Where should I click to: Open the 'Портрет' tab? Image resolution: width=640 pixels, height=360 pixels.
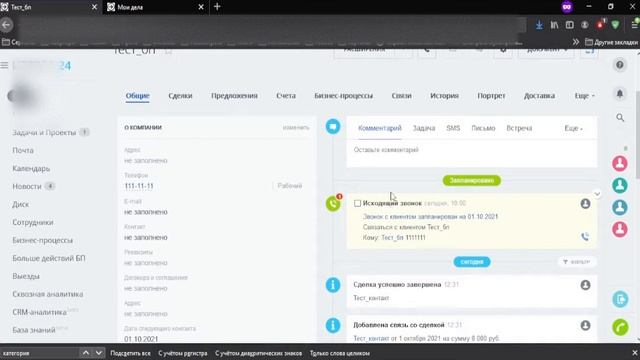coord(491,96)
